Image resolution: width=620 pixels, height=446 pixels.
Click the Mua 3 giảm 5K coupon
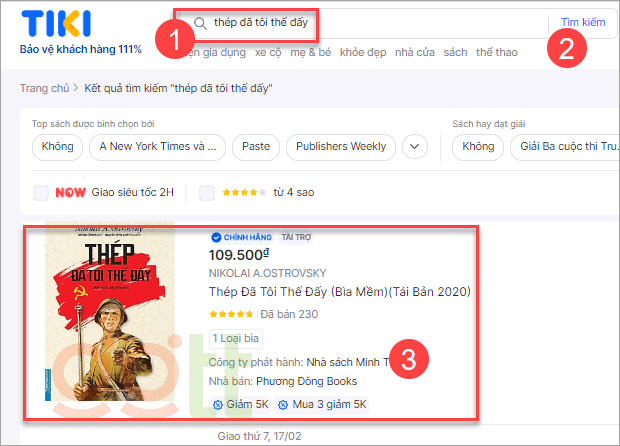click(x=322, y=404)
